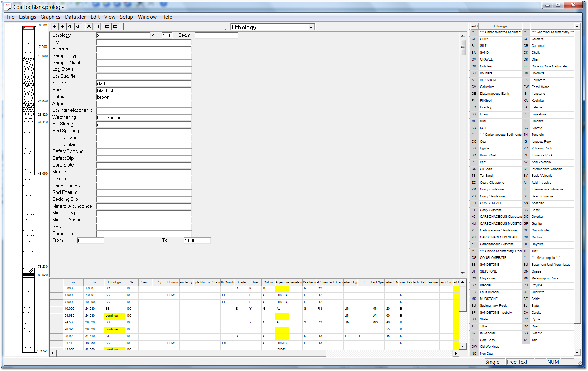The image size is (588, 371).
Task: Select Granite from the code list
Action: tap(536, 224)
